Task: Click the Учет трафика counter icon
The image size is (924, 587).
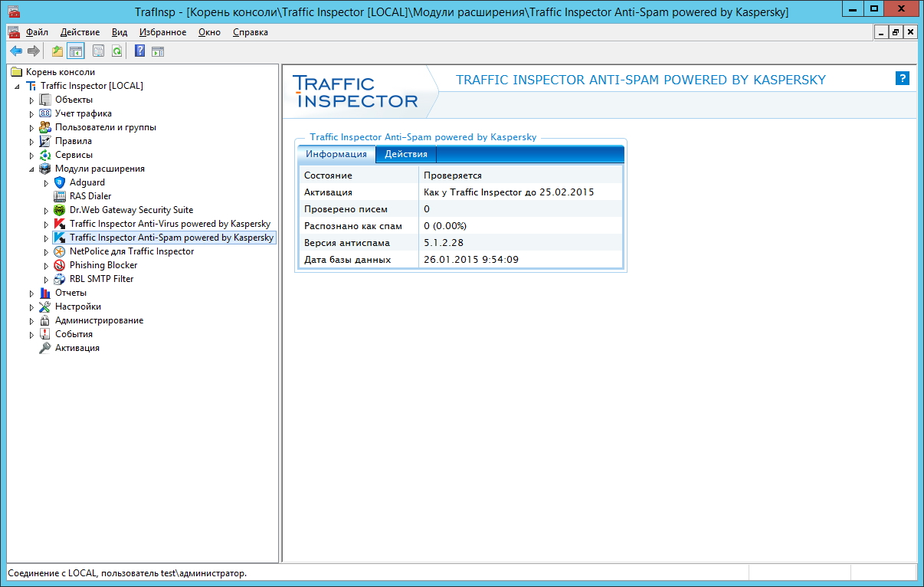Action: [45, 113]
